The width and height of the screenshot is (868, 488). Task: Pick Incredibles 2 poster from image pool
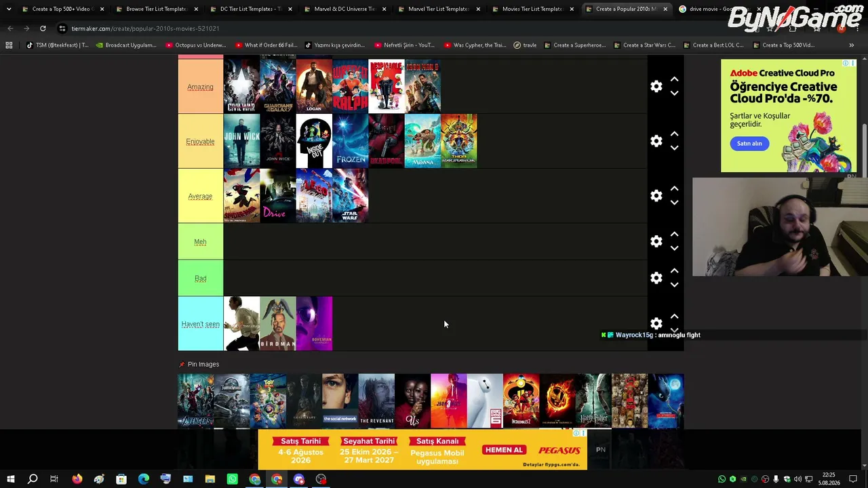point(521,401)
